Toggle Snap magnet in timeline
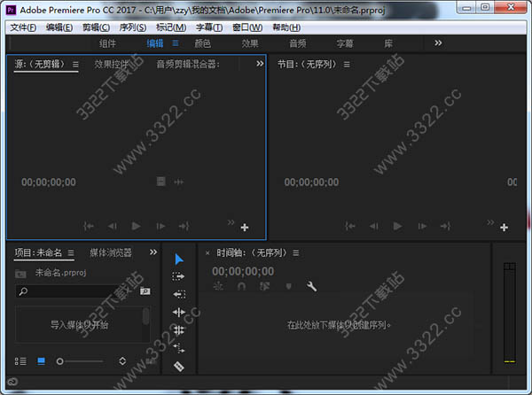532x395 pixels. 241,287
